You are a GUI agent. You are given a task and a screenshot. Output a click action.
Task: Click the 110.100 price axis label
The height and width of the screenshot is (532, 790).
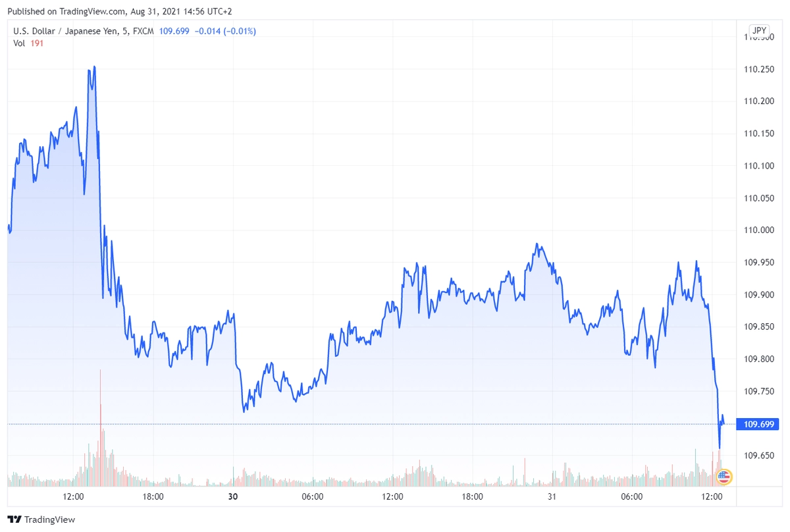[759, 166]
